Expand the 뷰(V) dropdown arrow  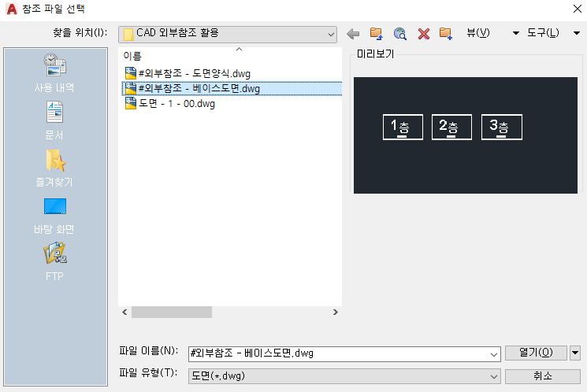point(516,33)
